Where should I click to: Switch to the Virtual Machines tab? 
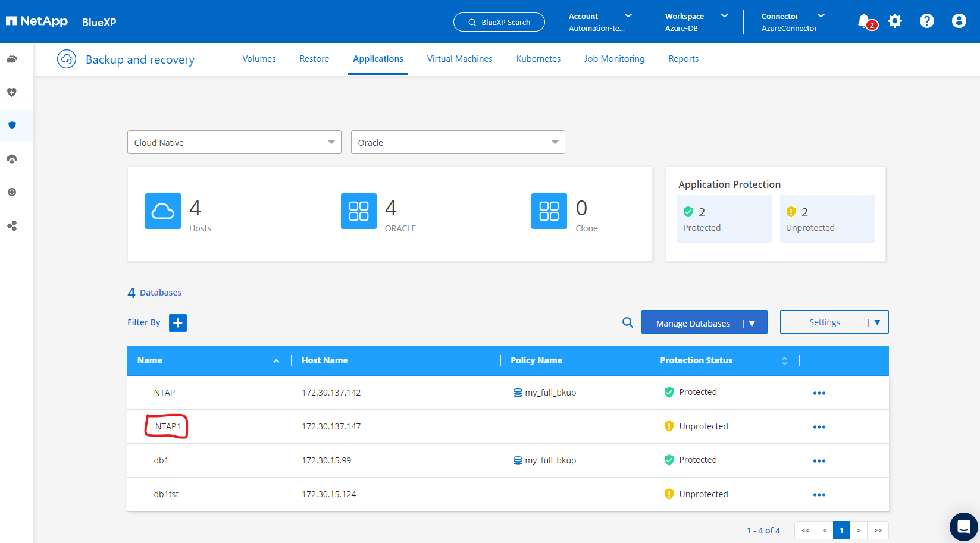(x=459, y=59)
